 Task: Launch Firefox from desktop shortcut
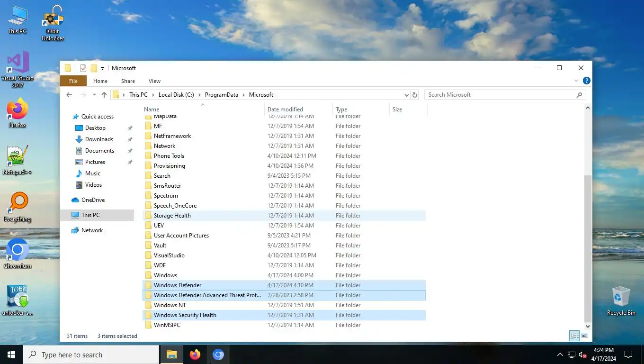(x=18, y=113)
